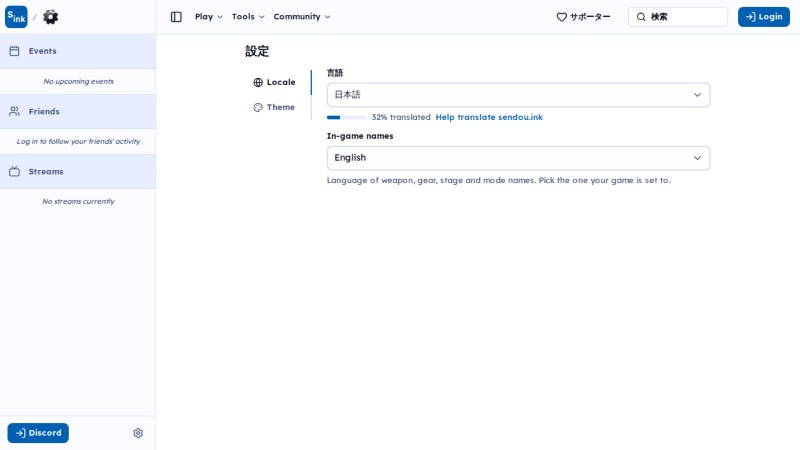The height and width of the screenshot is (450, 800).
Task: Click the Discord login button
Action: 38,433
